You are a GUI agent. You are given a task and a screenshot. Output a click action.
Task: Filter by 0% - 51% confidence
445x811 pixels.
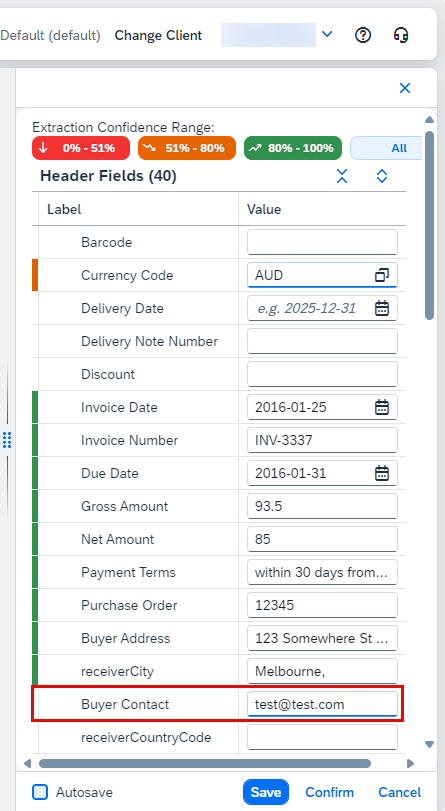pos(81,148)
